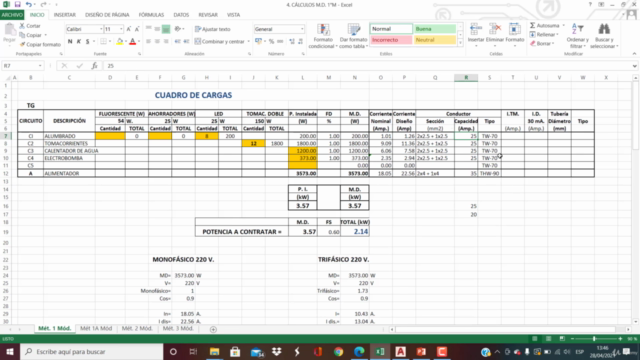Click the Save icon in quick access toolbar
The width and height of the screenshot is (640, 360).
pos(18,4)
